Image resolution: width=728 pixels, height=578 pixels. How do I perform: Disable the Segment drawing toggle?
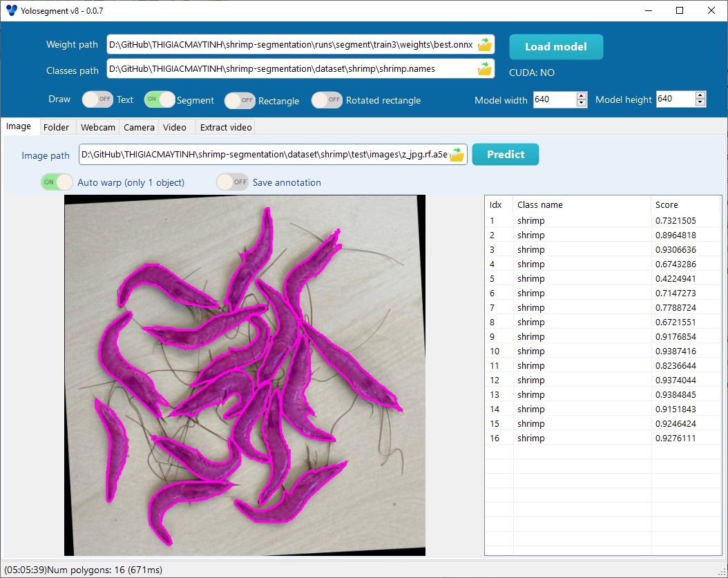[160, 99]
